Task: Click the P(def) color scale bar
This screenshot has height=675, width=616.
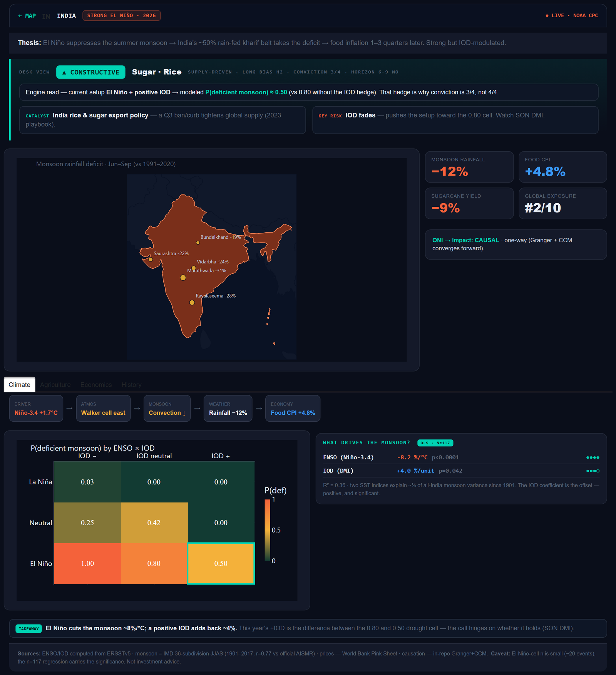Action: pos(267,530)
